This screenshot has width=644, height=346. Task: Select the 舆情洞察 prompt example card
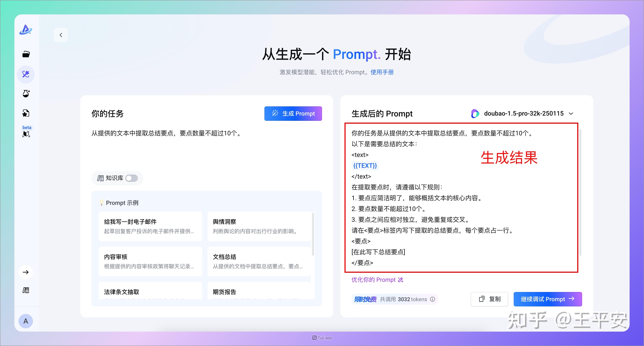(x=259, y=226)
